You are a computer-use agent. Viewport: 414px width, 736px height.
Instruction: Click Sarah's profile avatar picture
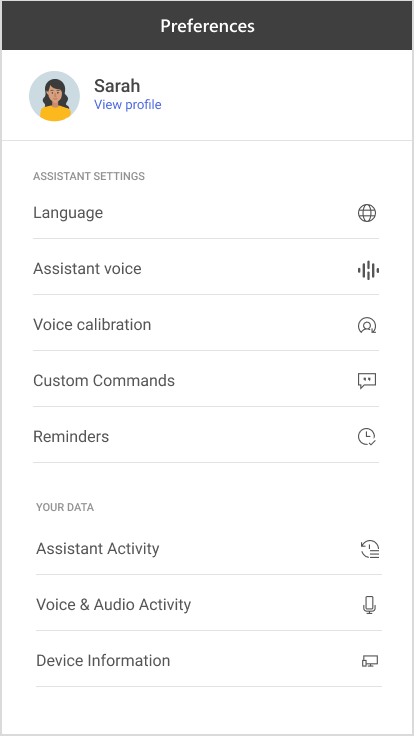pos(54,96)
